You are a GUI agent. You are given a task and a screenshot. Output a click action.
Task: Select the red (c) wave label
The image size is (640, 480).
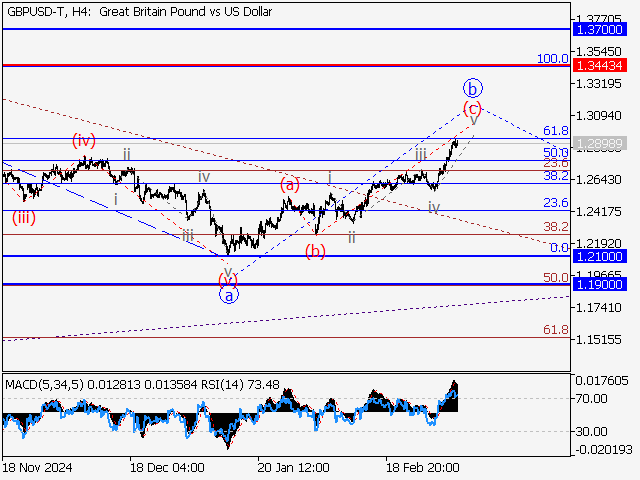pyautogui.click(x=473, y=107)
